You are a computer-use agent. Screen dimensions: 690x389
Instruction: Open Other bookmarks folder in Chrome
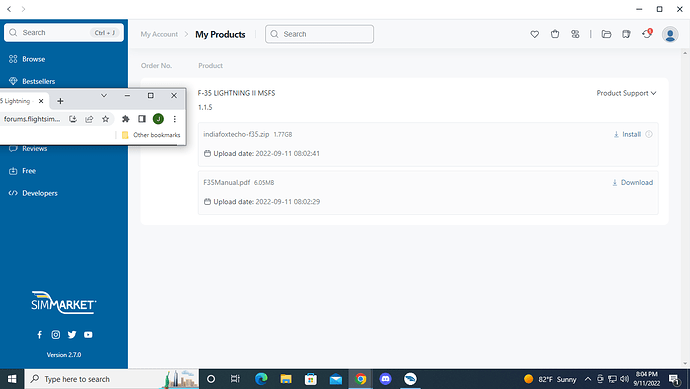click(151, 135)
